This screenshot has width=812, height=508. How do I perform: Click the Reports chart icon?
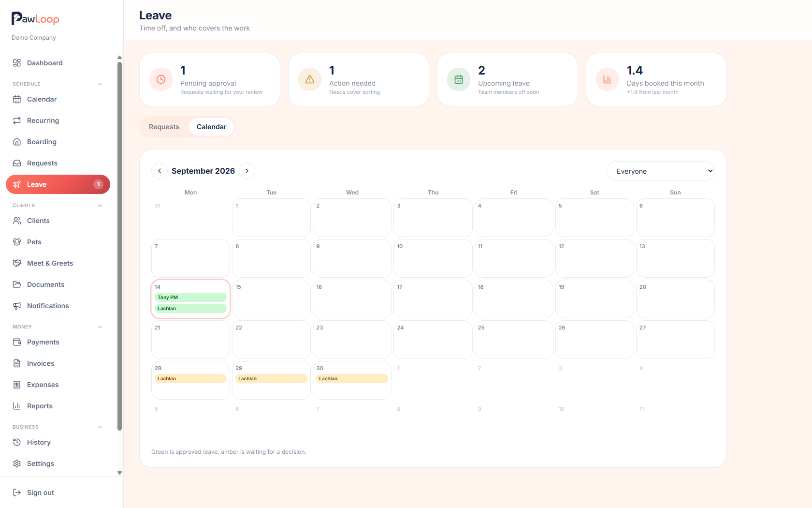[x=17, y=406]
